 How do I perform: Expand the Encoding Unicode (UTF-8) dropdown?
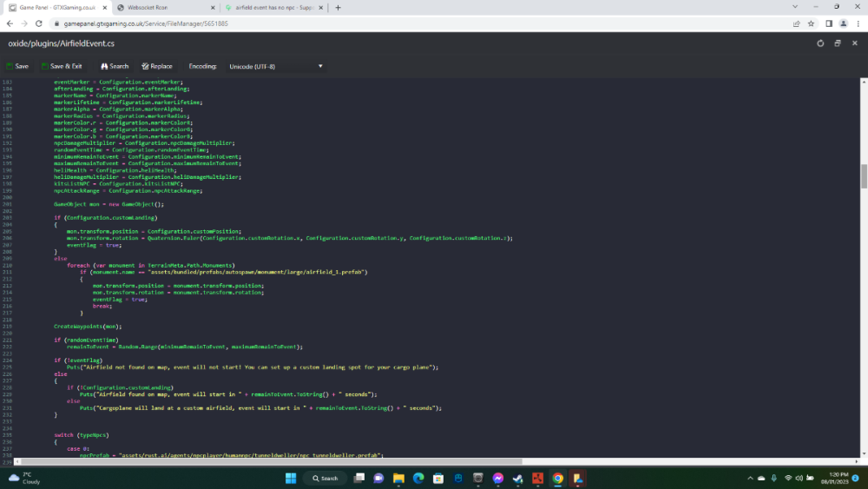276,66
